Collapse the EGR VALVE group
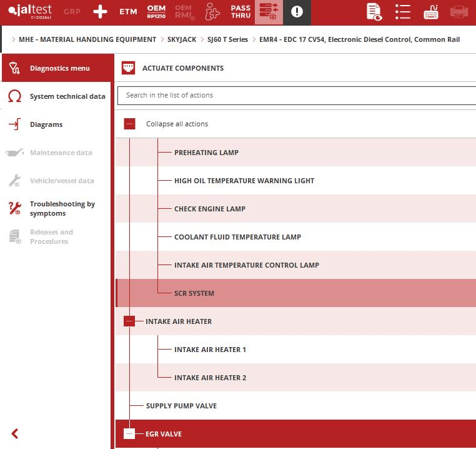The height and width of the screenshot is (449, 476). pyautogui.click(x=129, y=434)
